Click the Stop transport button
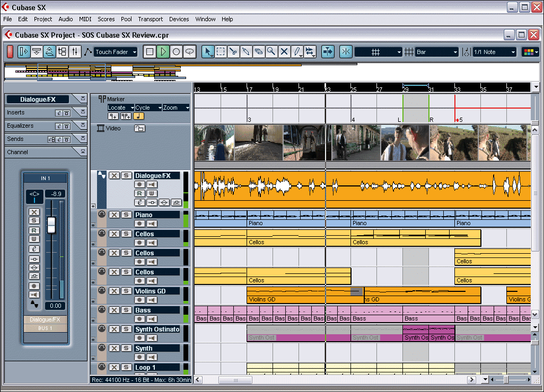 tap(150, 52)
